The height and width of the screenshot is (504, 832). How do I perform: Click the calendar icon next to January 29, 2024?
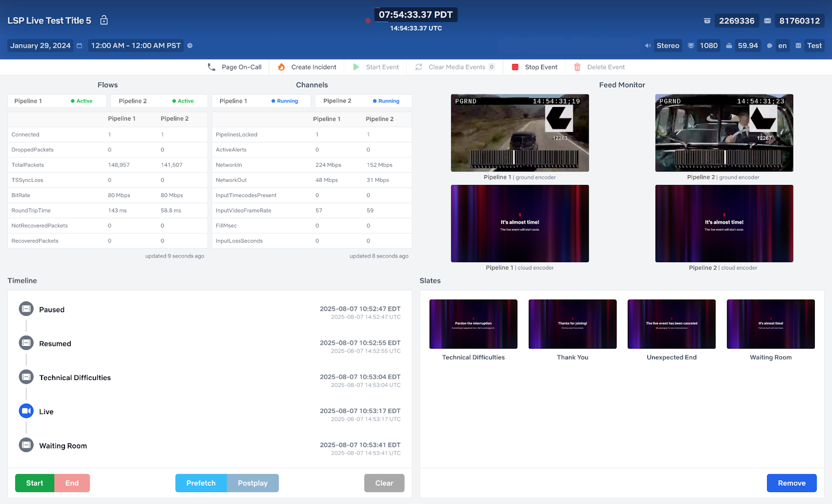click(x=79, y=45)
